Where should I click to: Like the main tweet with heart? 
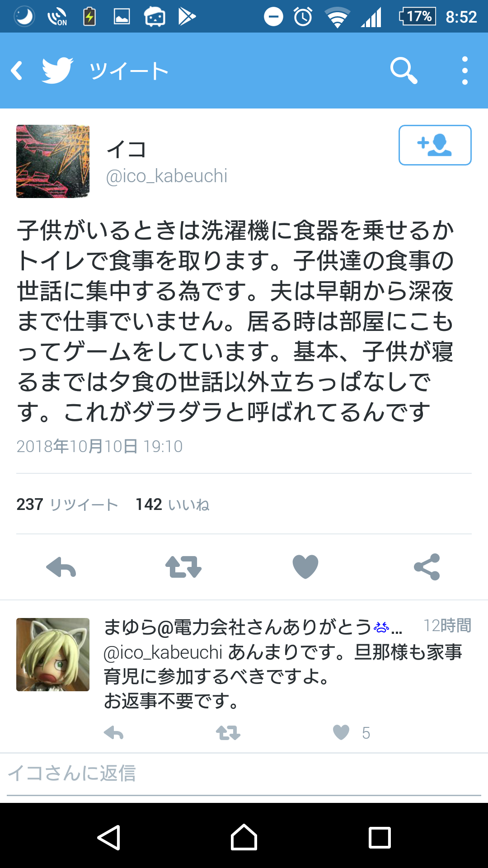(x=305, y=566)
